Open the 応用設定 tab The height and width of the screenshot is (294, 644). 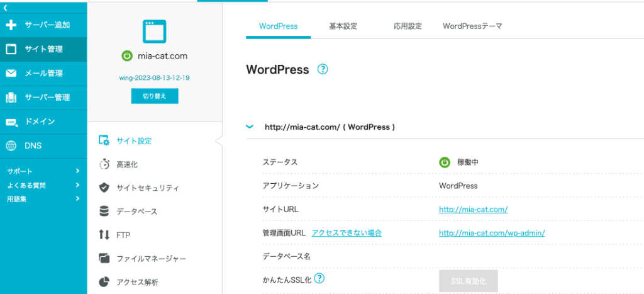click(408, 26)
